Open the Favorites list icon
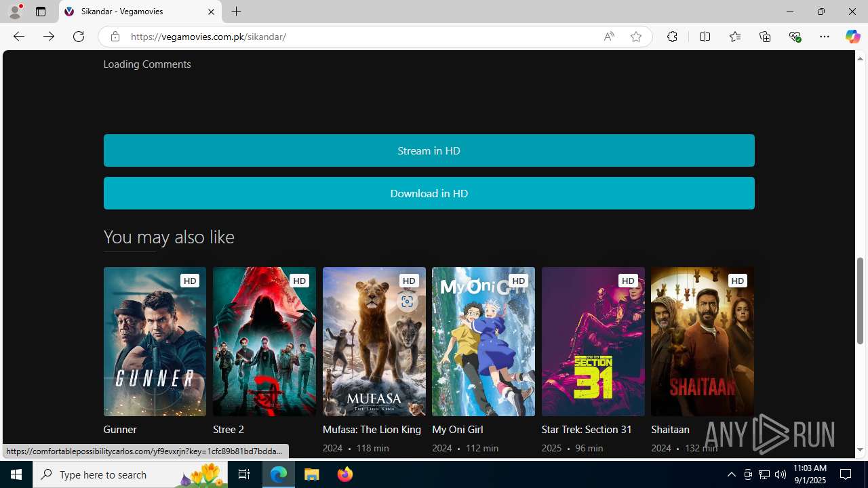The height and width of the screenshot is (488, 868). [735, 37]
